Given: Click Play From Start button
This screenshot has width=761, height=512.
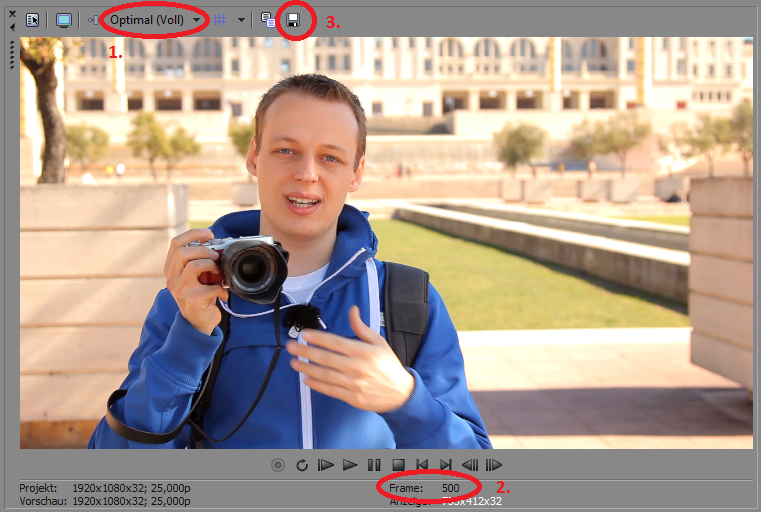Looking at the screenshot, I should coord(325,465).
